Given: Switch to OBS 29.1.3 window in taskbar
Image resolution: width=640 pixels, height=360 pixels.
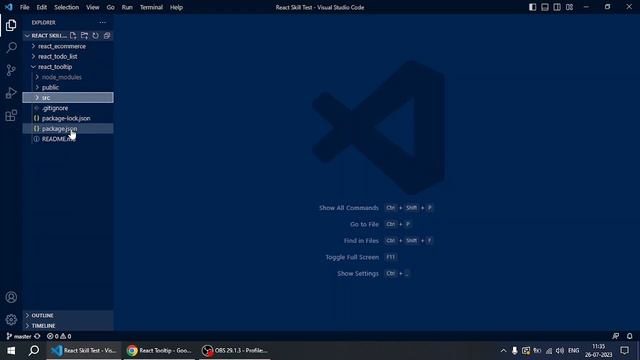Looking at the screenshot, I should 236,351.
